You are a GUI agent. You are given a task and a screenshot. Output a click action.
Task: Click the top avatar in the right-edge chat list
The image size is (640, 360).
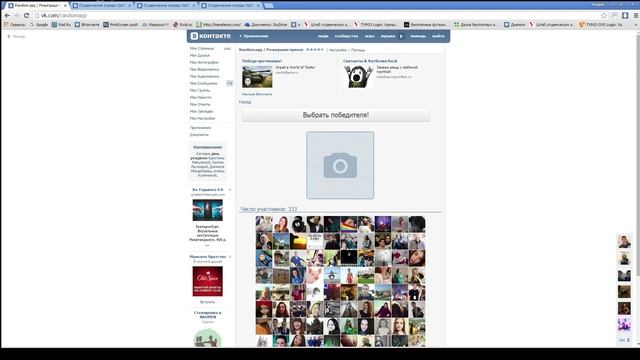(x=624, y=241)
